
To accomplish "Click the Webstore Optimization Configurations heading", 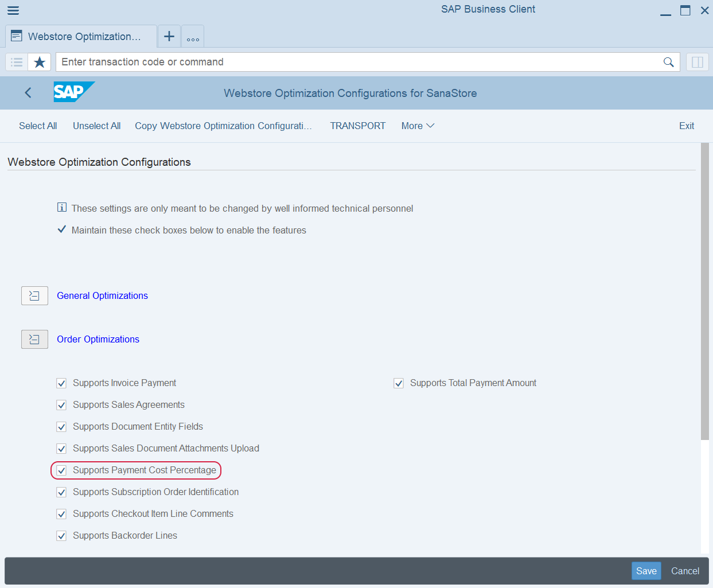I will coord(99,162).
